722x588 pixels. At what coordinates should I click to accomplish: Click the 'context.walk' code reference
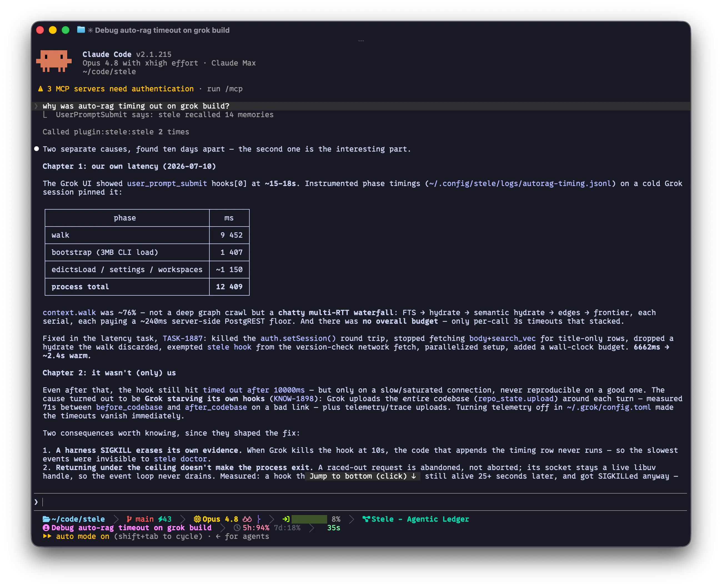69,313
